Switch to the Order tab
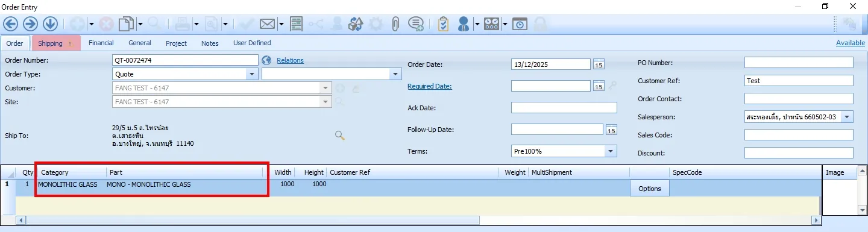 [x=15, y=43]
